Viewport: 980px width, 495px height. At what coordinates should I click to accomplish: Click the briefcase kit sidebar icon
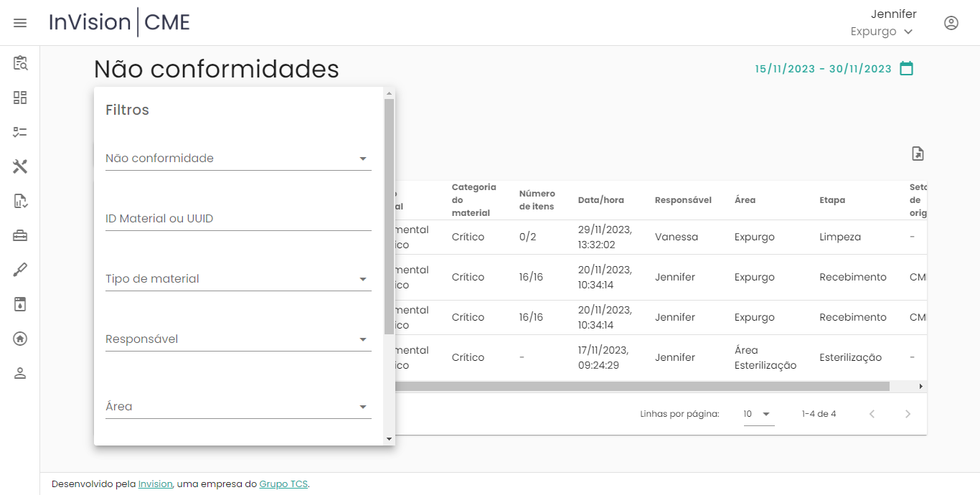click(20, 235)
